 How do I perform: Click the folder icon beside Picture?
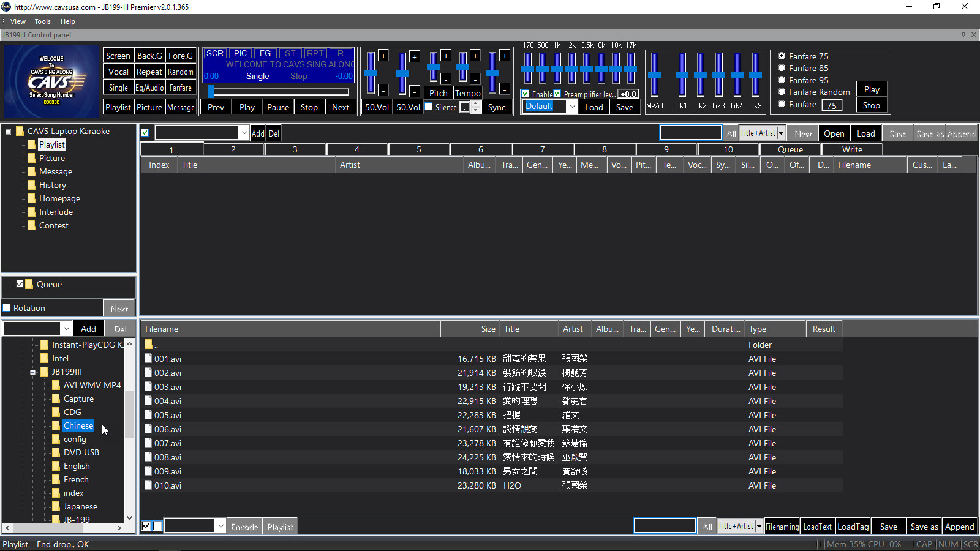(x=31, y=158)
